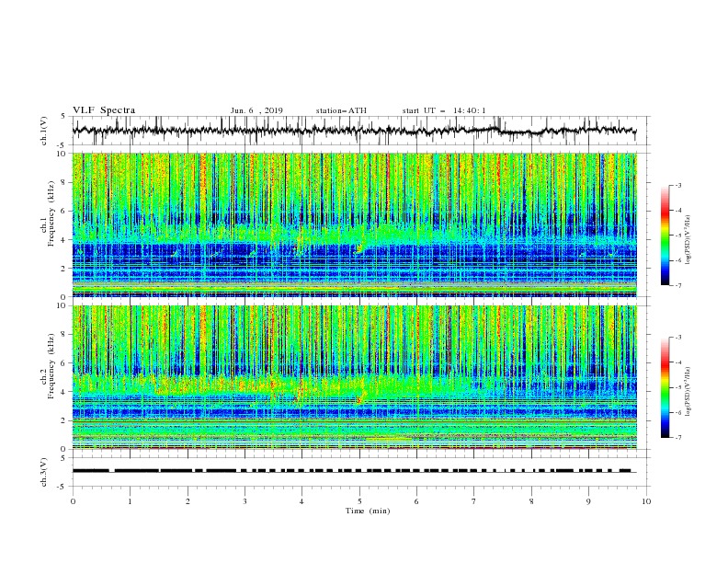Click the "-7" value on ch.2 colorbar
728x563 pixels.
tap(677, 438)
